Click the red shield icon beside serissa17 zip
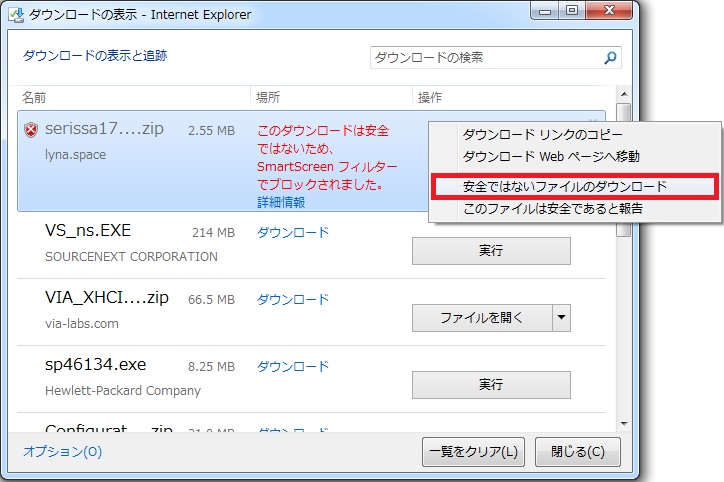Screen dimensions: 724x482 (30, 130)
